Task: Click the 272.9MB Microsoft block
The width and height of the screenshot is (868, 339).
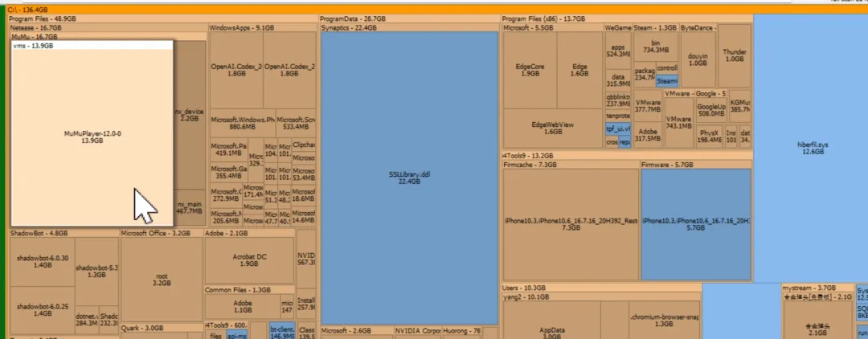Action: pos(226,195)
